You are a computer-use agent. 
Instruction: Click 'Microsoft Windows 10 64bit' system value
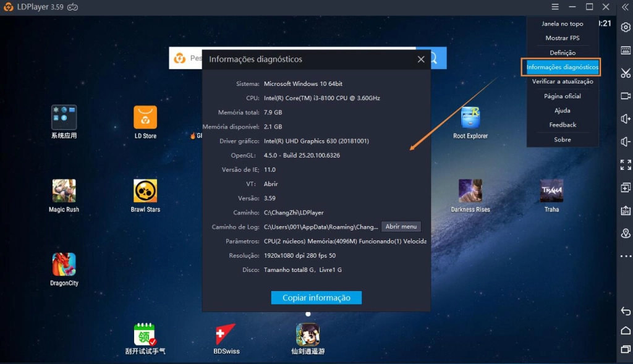(303, 83)
